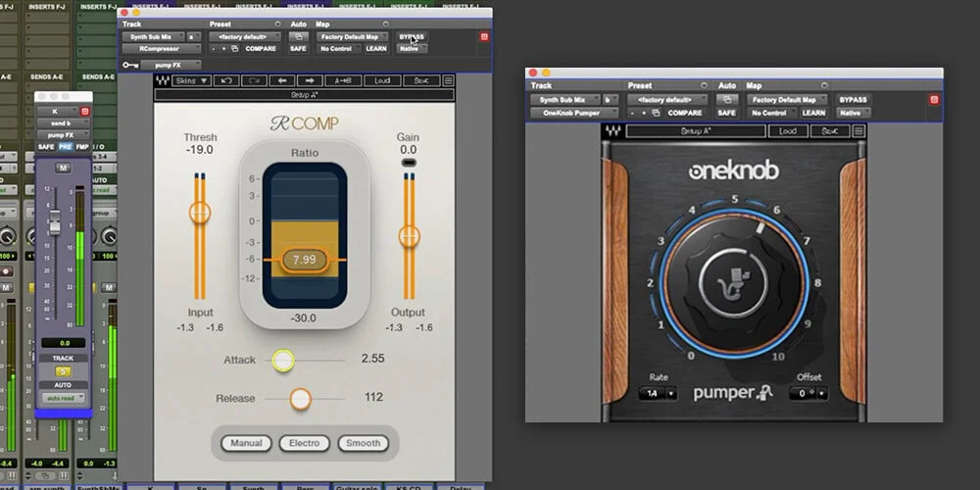Toggle FMP on the send b fader window

82,147
